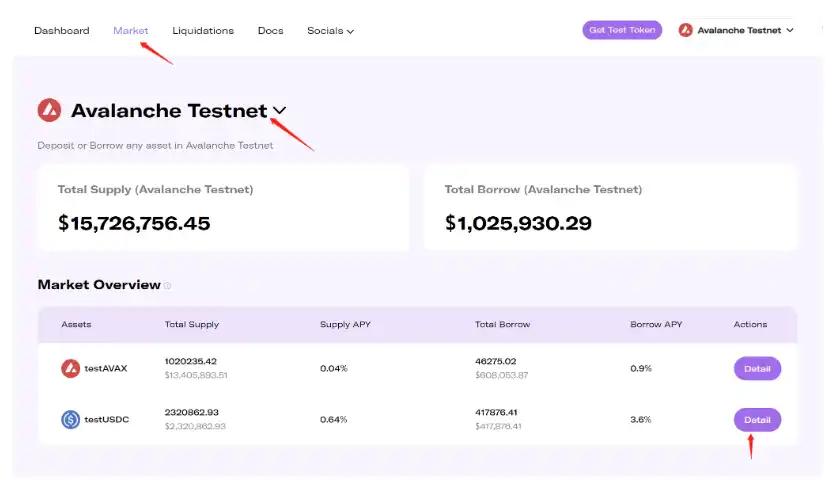The height and width of the screenshot is (492, 826).
Task: Click the 3.6% borrow APY value
Action: [x=641, y=419]
